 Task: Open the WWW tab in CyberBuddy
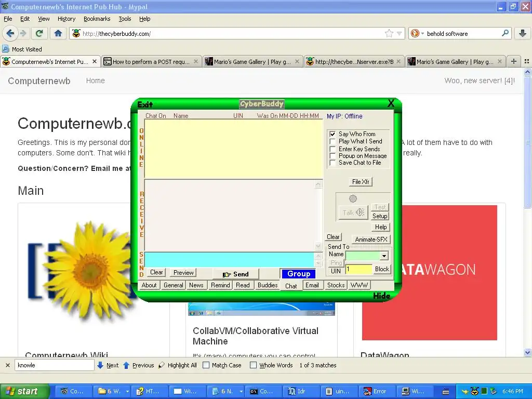359,285
